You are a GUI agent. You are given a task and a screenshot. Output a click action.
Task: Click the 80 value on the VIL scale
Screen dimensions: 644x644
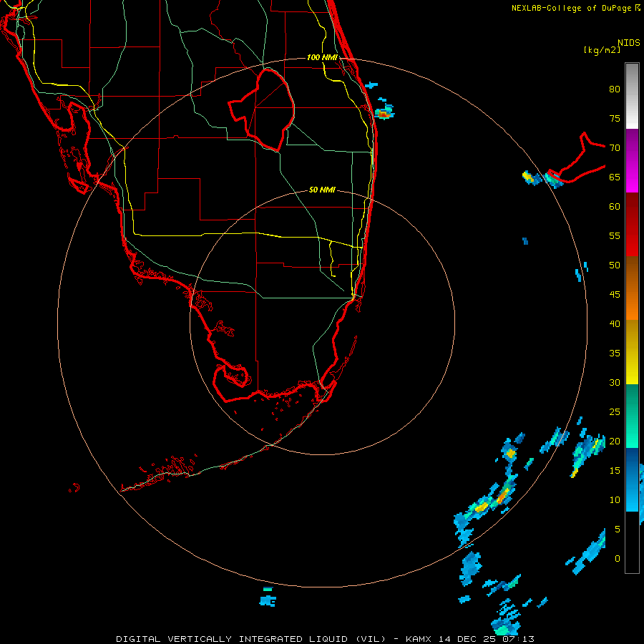click(x=615, y=89)
